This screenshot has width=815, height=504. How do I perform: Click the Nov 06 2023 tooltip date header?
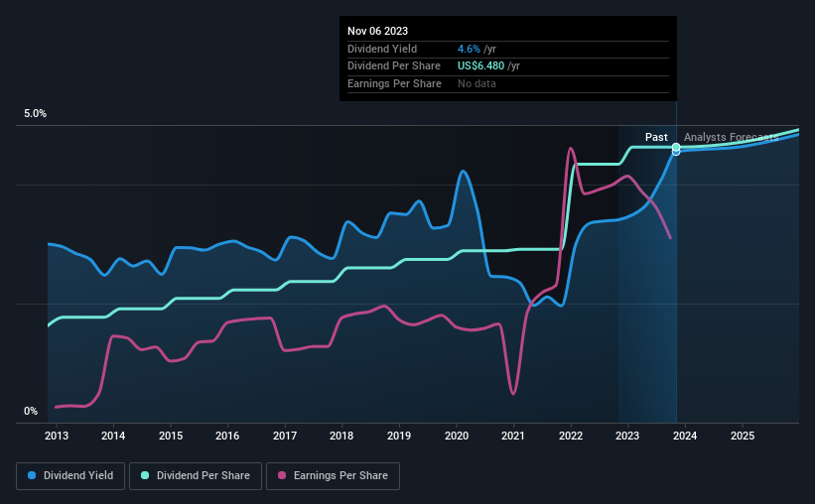(x=378, y=31)
